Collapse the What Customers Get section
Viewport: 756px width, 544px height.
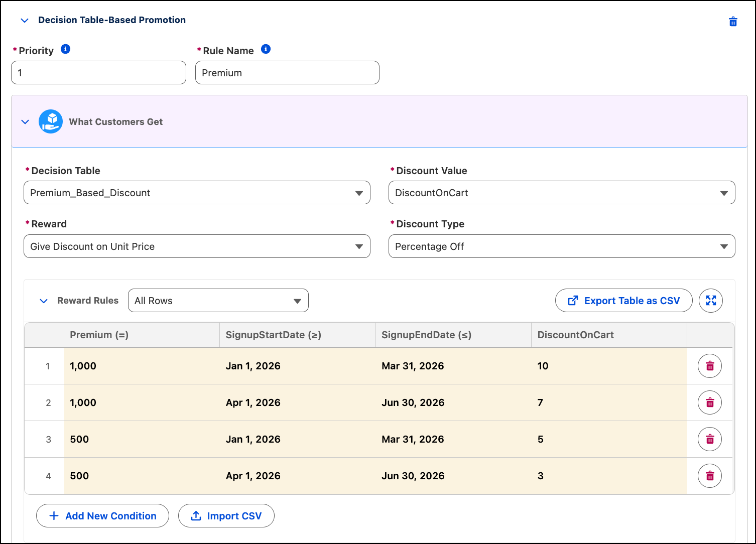click(x=25, y=122)
